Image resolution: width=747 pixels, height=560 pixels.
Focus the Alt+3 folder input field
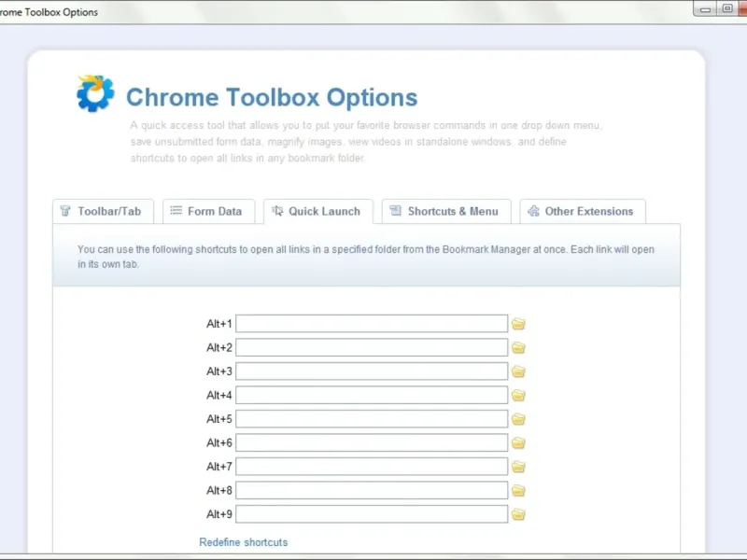[x=372, y=371]
